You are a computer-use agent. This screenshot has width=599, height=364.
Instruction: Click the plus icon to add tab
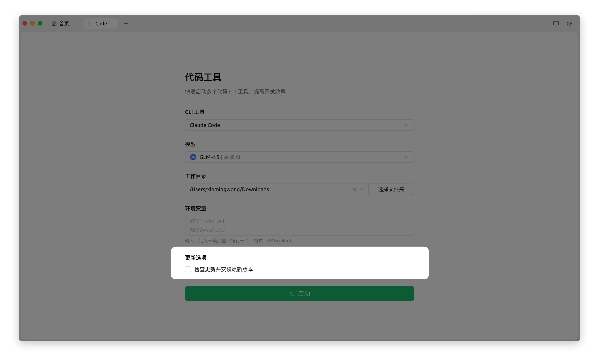(126, 24)
